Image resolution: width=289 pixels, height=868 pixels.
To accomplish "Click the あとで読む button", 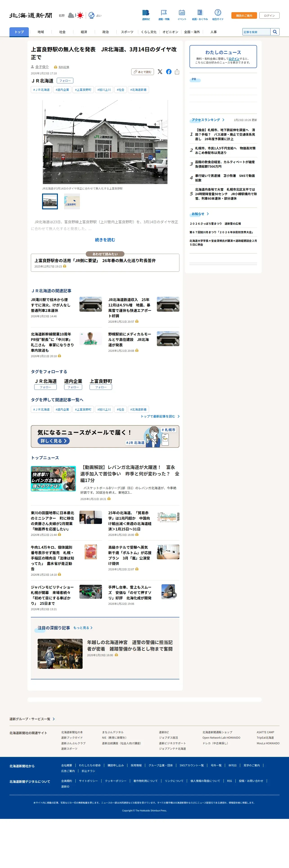I will 142,72.
